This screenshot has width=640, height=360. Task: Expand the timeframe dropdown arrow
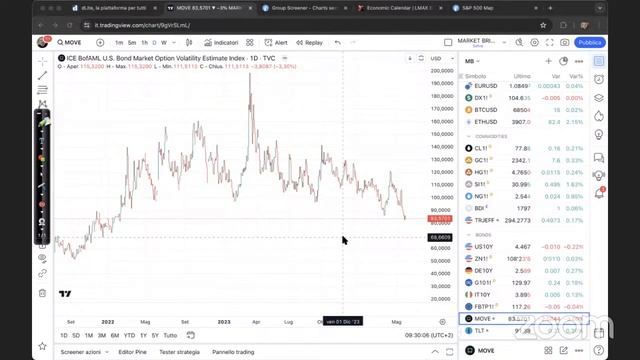tap(174, 42)
